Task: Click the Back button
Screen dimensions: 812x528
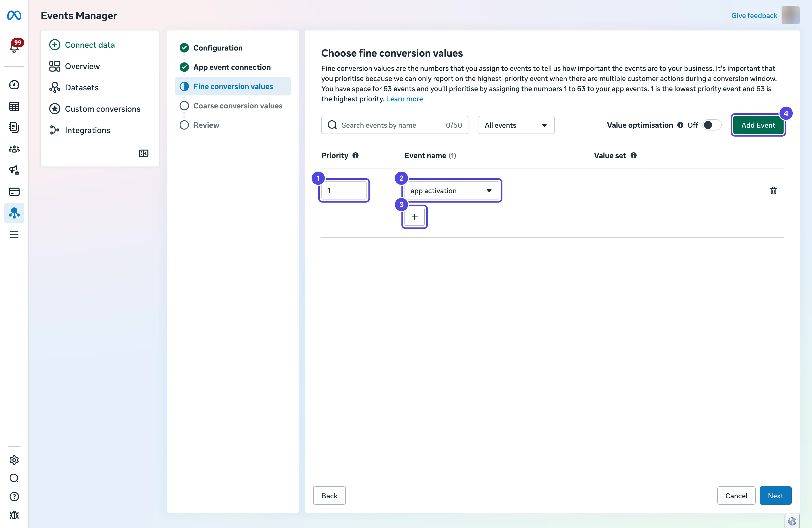Action: pyautogui.click(x=329, y=496)
